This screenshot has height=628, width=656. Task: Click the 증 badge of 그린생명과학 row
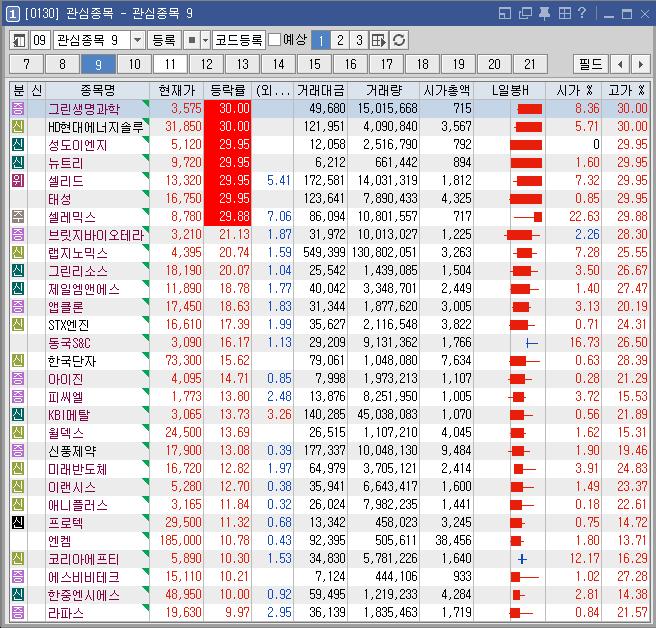tap(18, 108)
